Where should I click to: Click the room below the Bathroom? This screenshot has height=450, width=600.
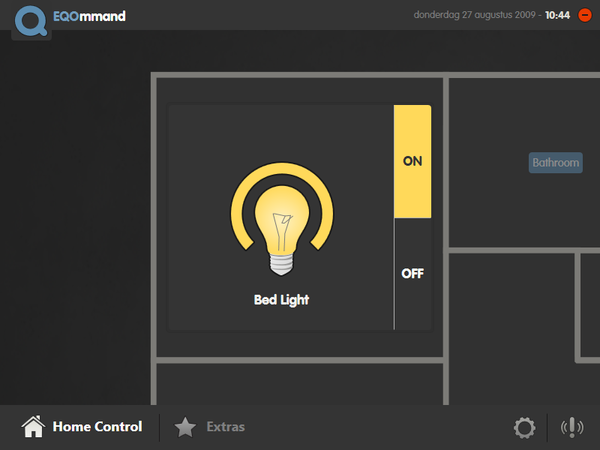coord(511,328)
